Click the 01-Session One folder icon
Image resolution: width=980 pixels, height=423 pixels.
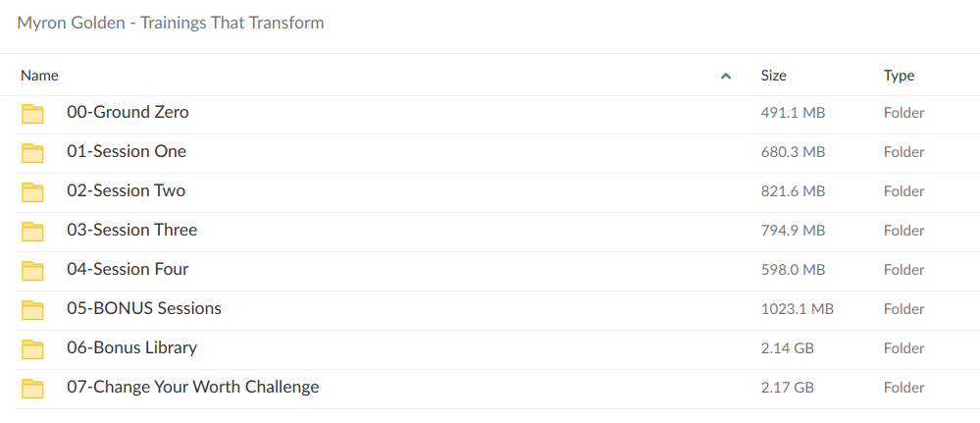[33, 153]
